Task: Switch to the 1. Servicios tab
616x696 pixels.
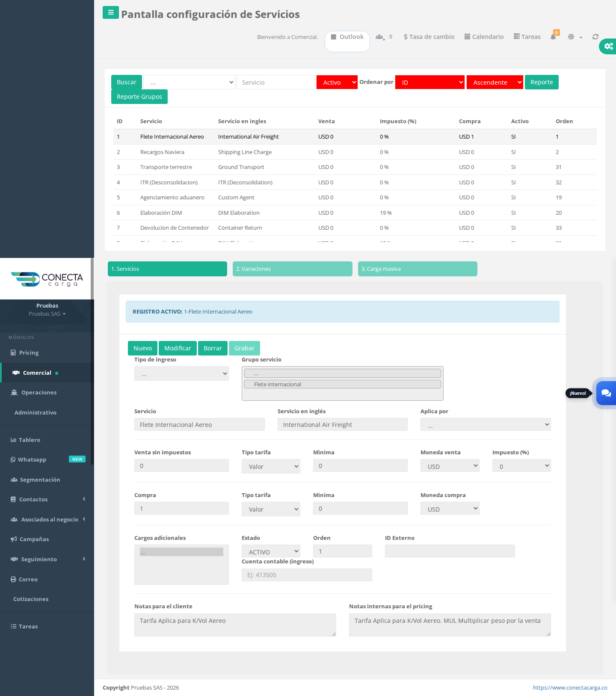Action: point(167,269)
